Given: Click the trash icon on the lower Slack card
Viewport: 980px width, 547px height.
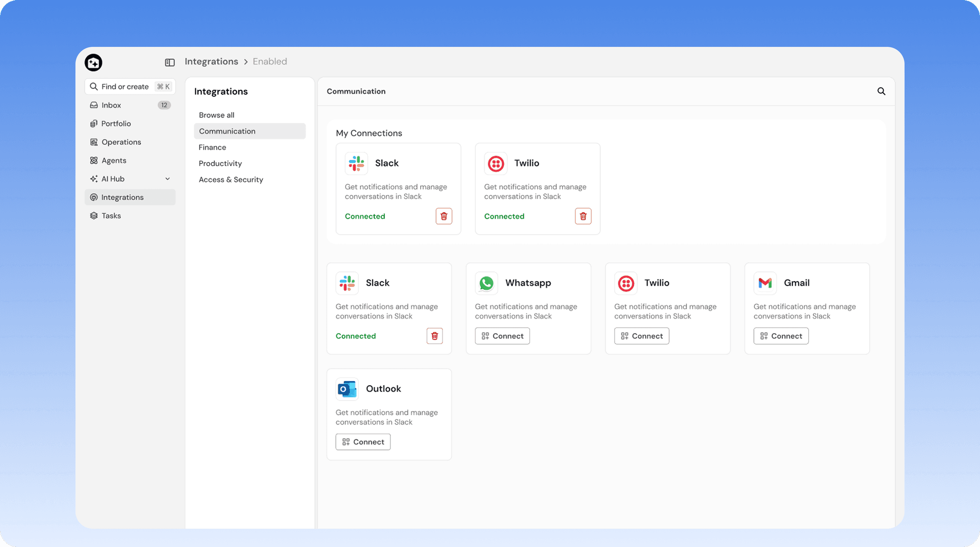Looking at the screenshot, I should [x=434, y=336].
